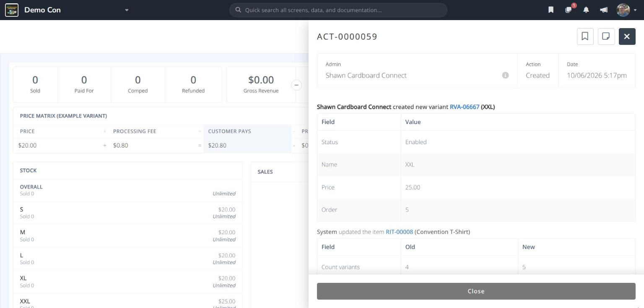Open the RVA-06667 variant link
Viewport: 644px width, 308px height.
(465, 107)
